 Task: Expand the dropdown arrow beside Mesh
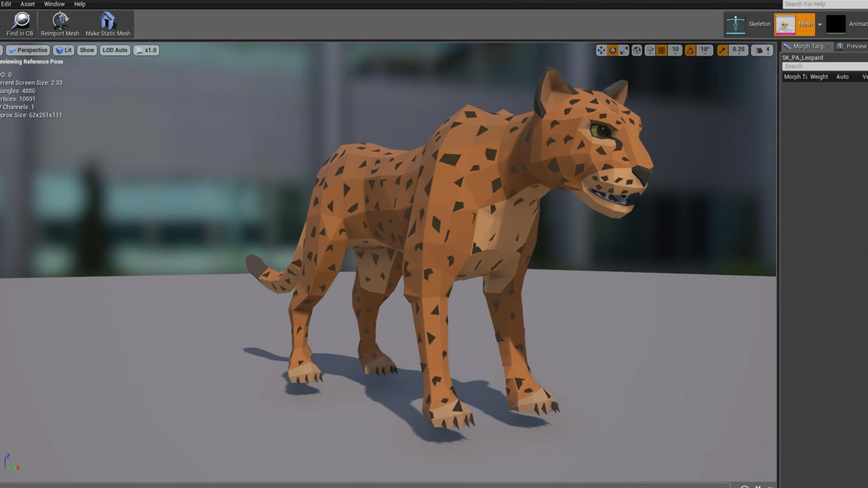click(819, 24)
